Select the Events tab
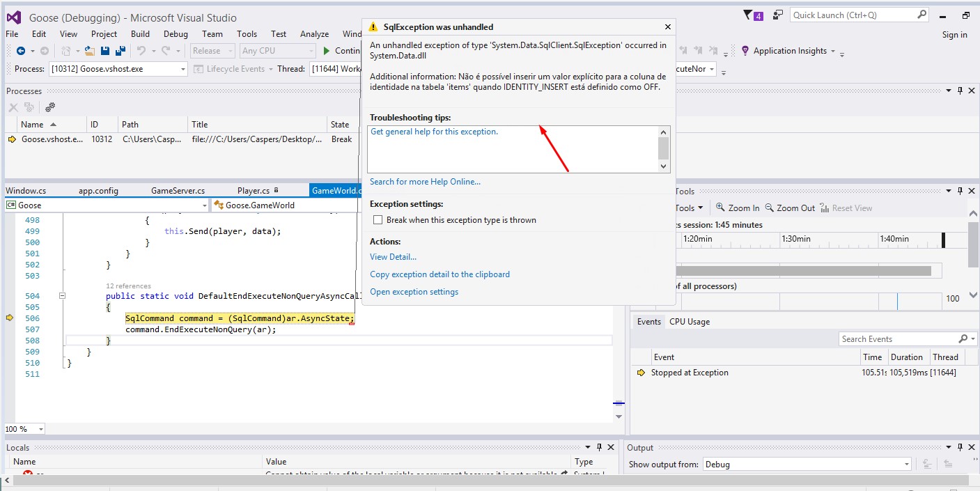The height and width of the screenshot is (491, 980). tap(648, 322)
